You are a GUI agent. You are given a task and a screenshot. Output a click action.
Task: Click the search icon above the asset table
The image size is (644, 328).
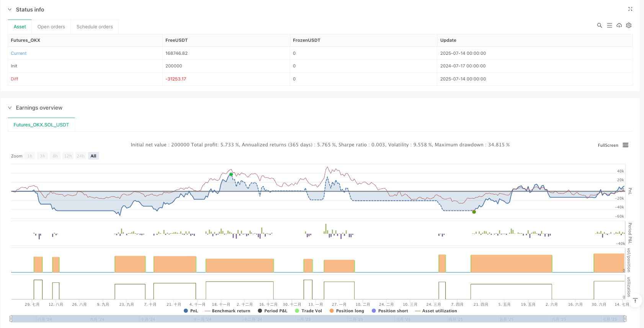click(600, 25)
